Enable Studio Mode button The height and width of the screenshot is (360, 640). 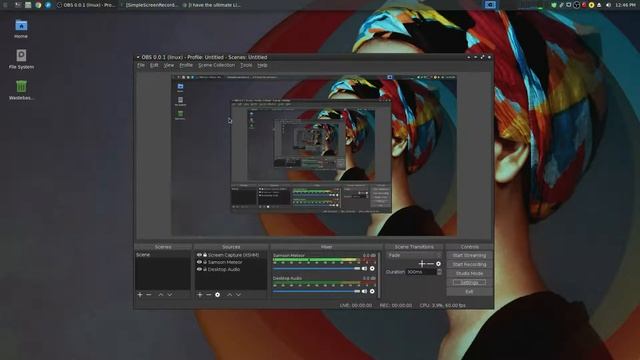click(469, 273)
